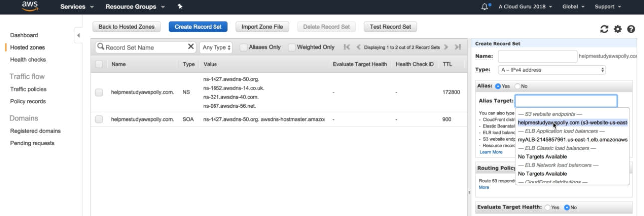The image size is (644, 216).
Task: Focus the Alias Target input field
Action: pyautogui.click(x=566, y=101)
